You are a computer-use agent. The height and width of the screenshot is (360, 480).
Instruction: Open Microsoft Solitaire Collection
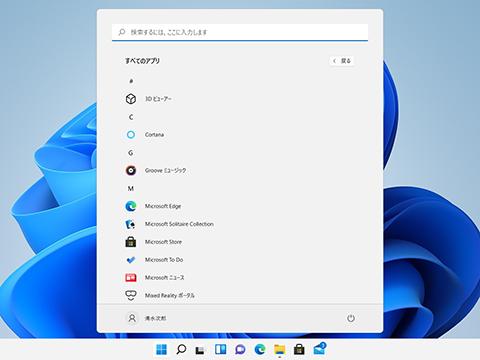(169, 224)
